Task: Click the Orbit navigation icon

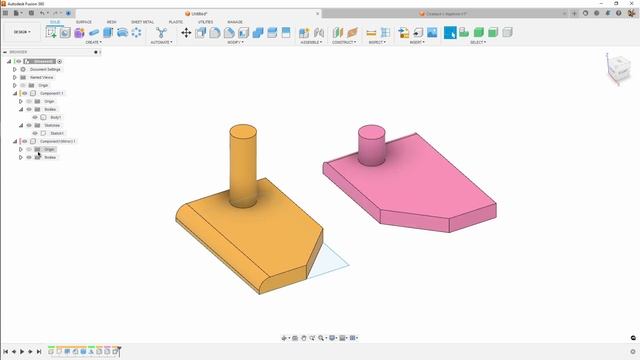Action: coord(284,338)
